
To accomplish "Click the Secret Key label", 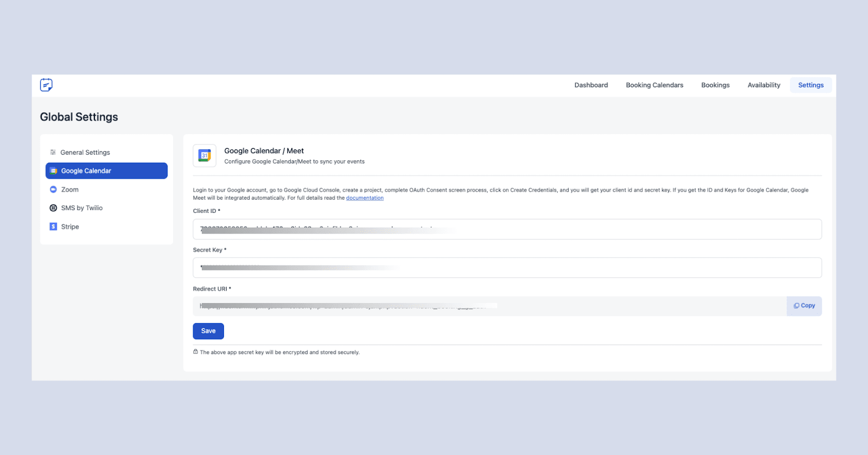I will [x=210, y=250].
